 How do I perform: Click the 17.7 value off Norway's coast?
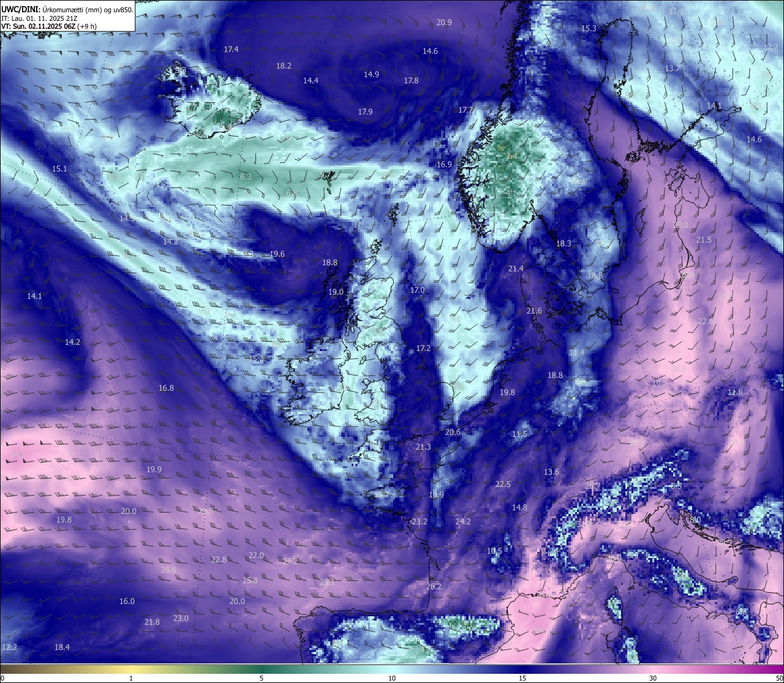tap(466, 110)
